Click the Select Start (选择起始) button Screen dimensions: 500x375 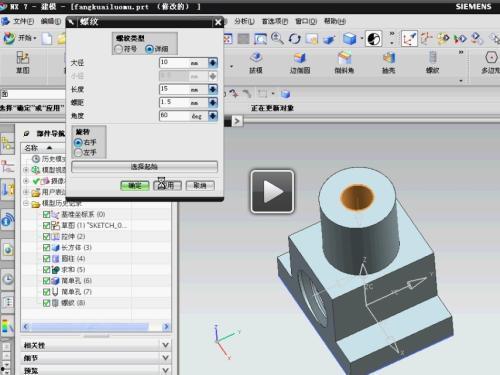(x=144, y=167)
